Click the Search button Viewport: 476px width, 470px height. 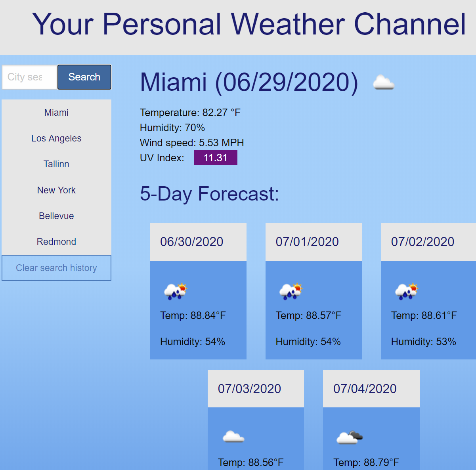[84, 77]
